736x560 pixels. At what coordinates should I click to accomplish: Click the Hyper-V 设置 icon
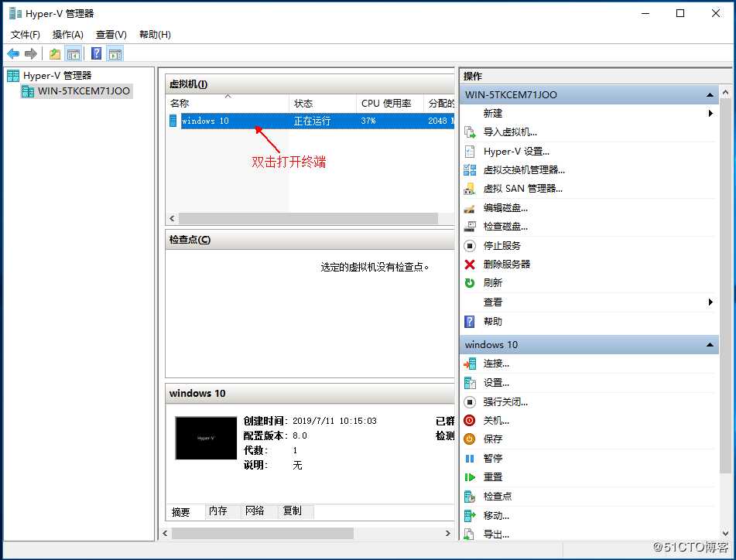point(470,152)
